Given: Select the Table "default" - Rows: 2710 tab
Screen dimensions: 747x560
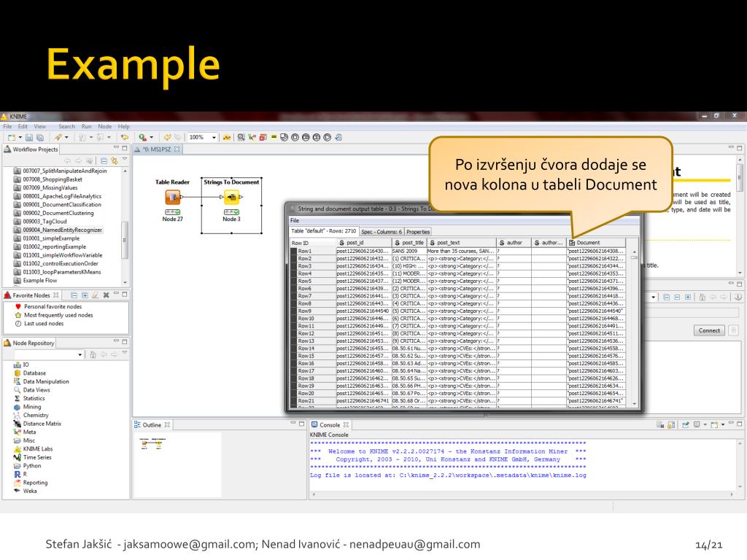Looking at the screenshot, I should click(324, 231).
